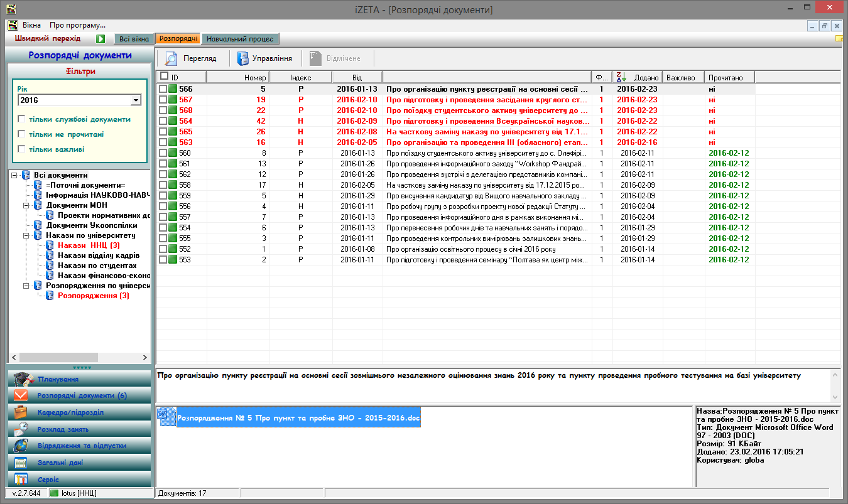Screen dimensions: 848x504
Task: Click the tree icon of Накази по студентах
Action: click(50, 265)
